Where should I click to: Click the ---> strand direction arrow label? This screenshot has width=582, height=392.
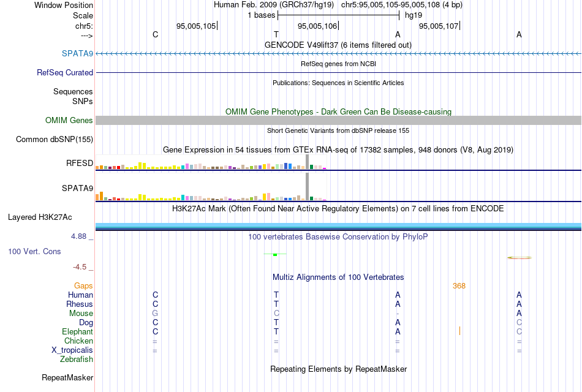tap(86, 36)
